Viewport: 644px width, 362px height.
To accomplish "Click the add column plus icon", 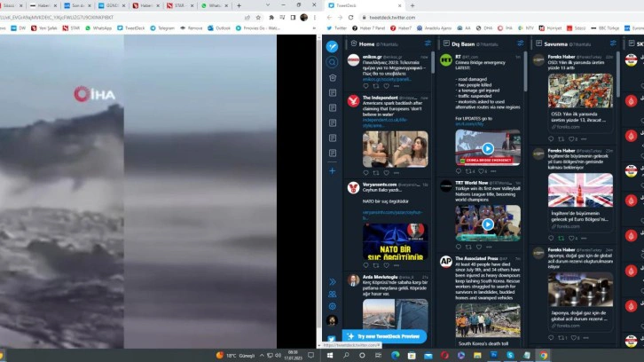I will (x=332, y=169).
